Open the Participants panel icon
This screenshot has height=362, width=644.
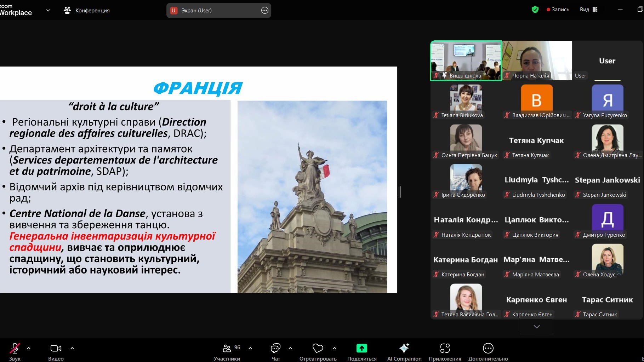(x=227, y=349)
